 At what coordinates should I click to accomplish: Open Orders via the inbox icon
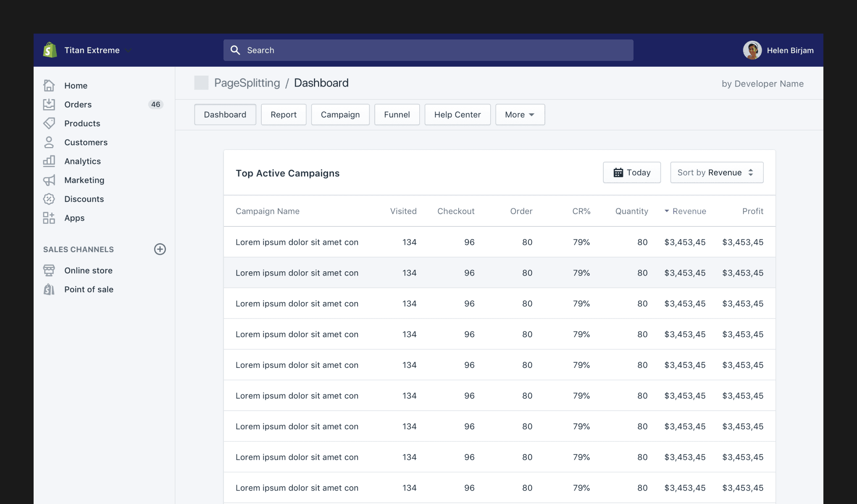coord(49,105)
